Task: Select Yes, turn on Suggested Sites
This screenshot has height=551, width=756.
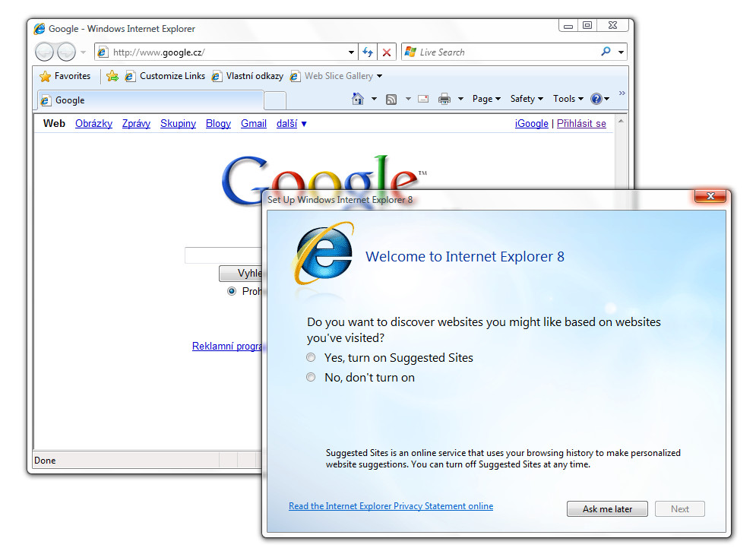Action: 311,358
